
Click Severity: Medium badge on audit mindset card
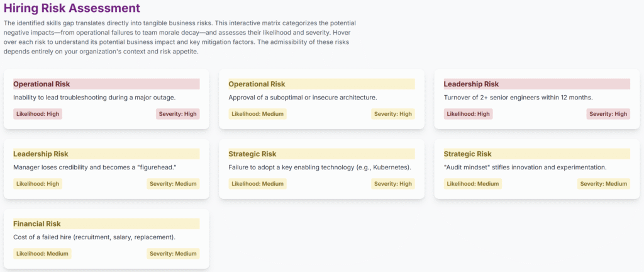(x=604, y=184)
